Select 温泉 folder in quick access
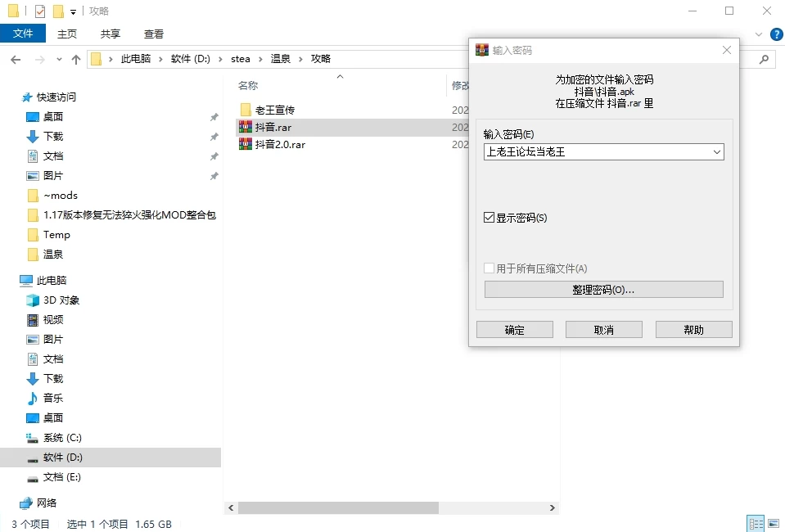This screenshot has height=532, width=785. tap(53, 255)
